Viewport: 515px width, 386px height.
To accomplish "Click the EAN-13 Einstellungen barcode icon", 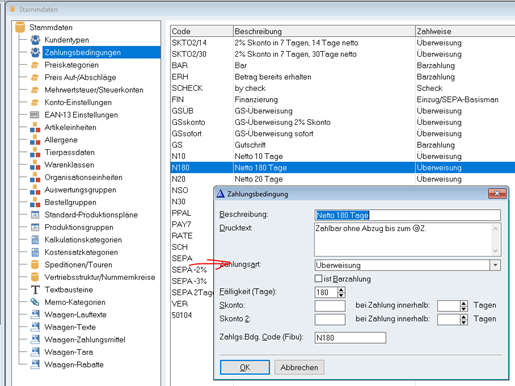I will click(35, 115).
